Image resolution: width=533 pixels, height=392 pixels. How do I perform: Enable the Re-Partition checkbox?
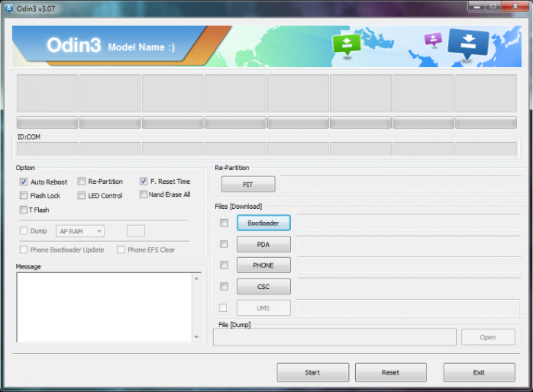(x=81, y=181)
